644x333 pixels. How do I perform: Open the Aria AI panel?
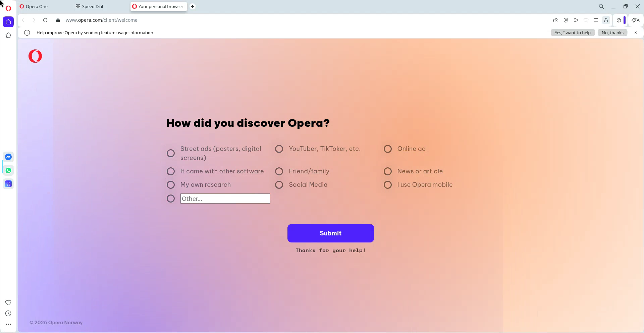coord(636,20)
